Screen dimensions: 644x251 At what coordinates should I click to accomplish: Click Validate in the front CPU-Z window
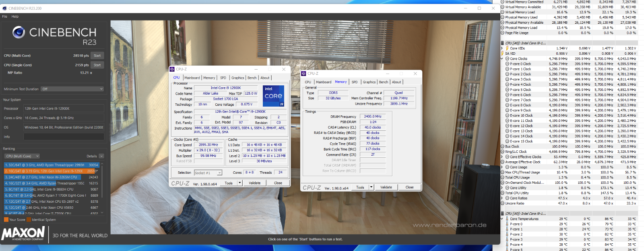(x=254, y=183)
